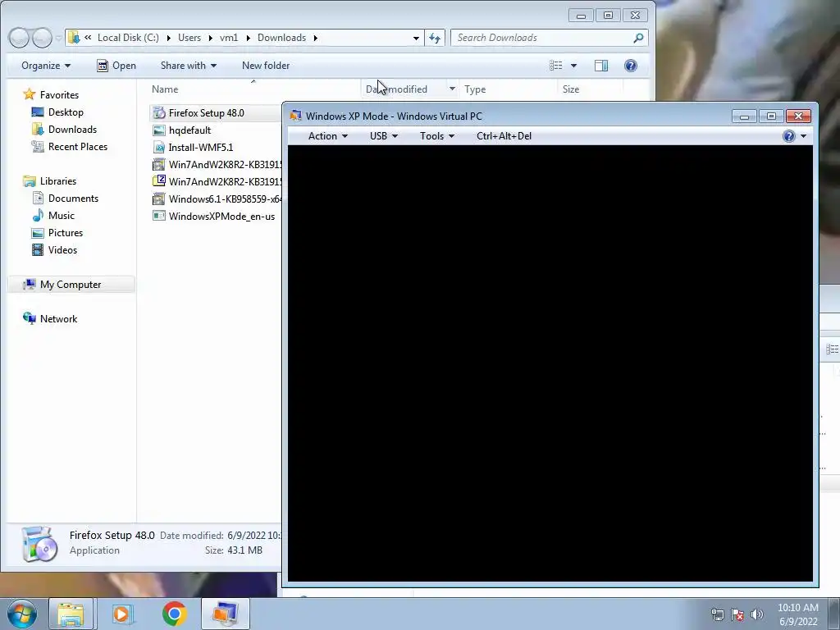Expand the view options dropdown arrow

click(573, 66)
